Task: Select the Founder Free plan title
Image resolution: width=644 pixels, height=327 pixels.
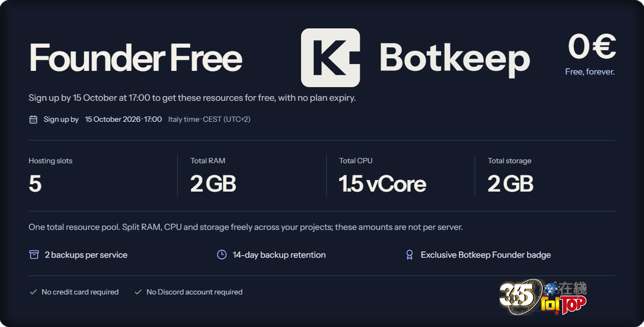Action: 135,57
